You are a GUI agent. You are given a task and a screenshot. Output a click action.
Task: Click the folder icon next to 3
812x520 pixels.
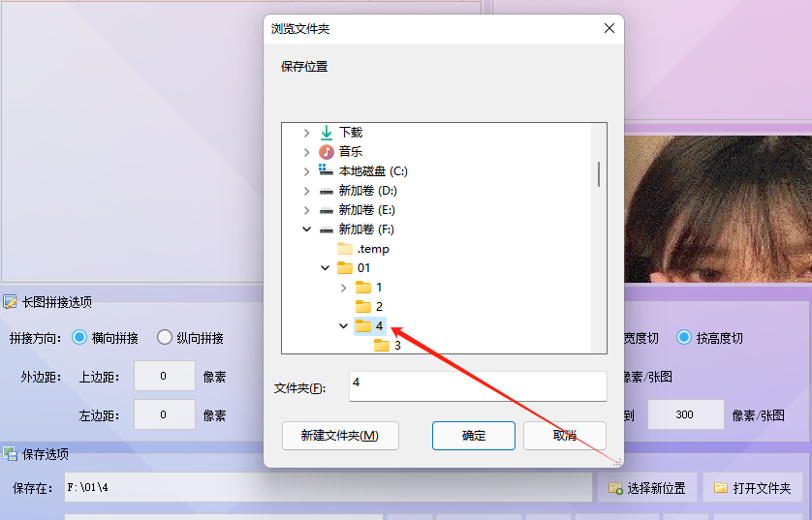(382, 345)
